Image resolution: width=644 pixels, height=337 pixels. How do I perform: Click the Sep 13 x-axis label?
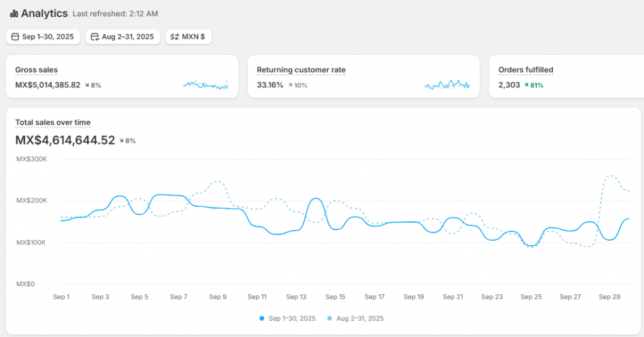pos(296,297)
